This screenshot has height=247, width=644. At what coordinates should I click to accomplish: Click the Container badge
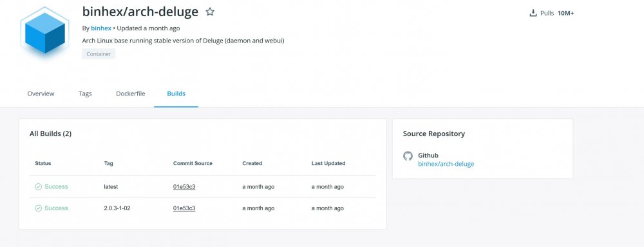[99, 54]
